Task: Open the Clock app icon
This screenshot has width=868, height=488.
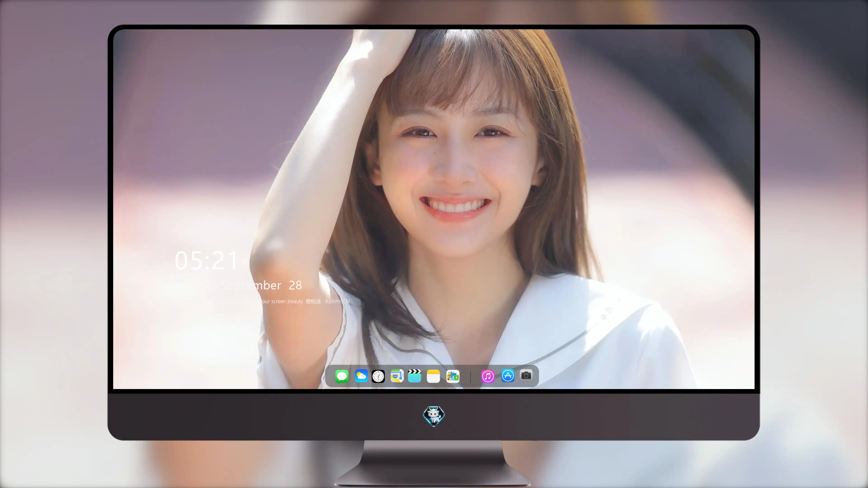Action: [378, 376]
